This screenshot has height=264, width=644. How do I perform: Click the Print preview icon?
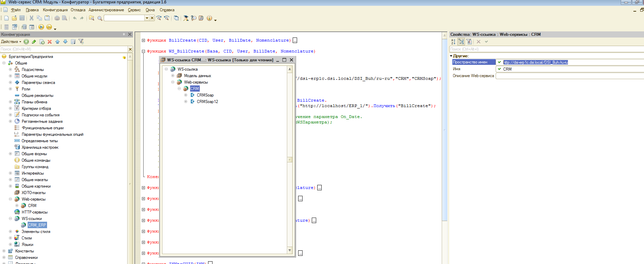click(64, 18)
